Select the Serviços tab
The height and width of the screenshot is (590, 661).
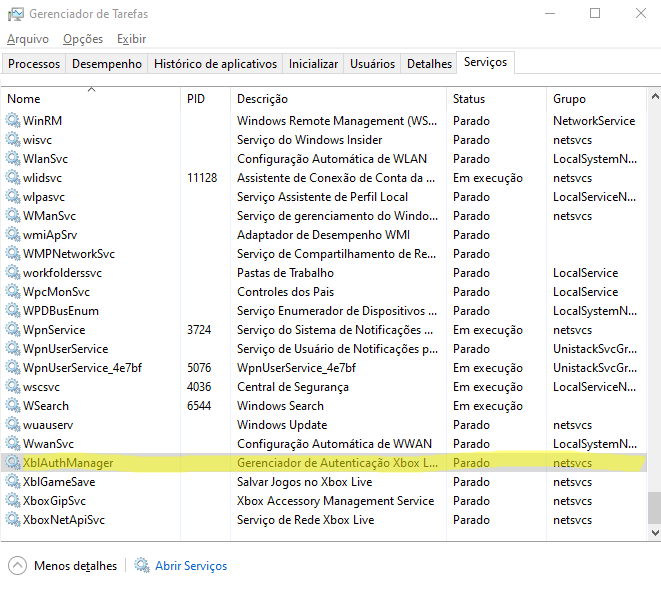tap(485, 62)
